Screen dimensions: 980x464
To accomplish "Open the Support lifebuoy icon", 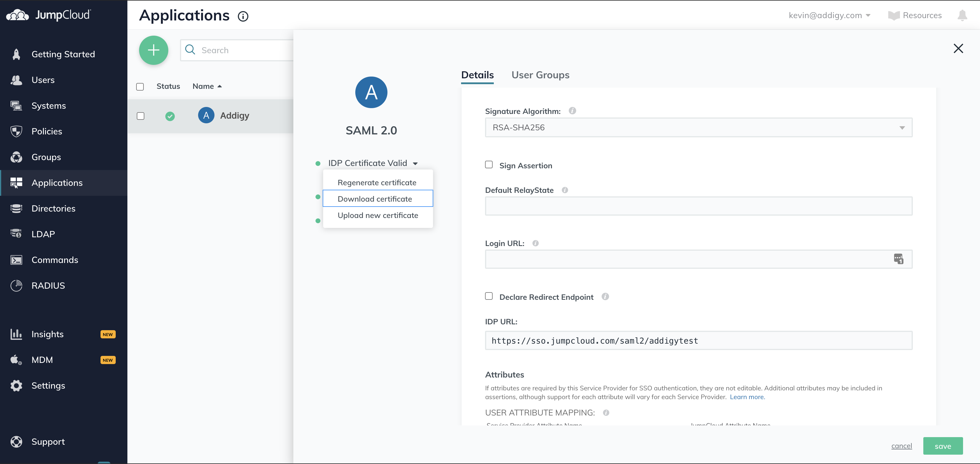I will tap(16, 442).
